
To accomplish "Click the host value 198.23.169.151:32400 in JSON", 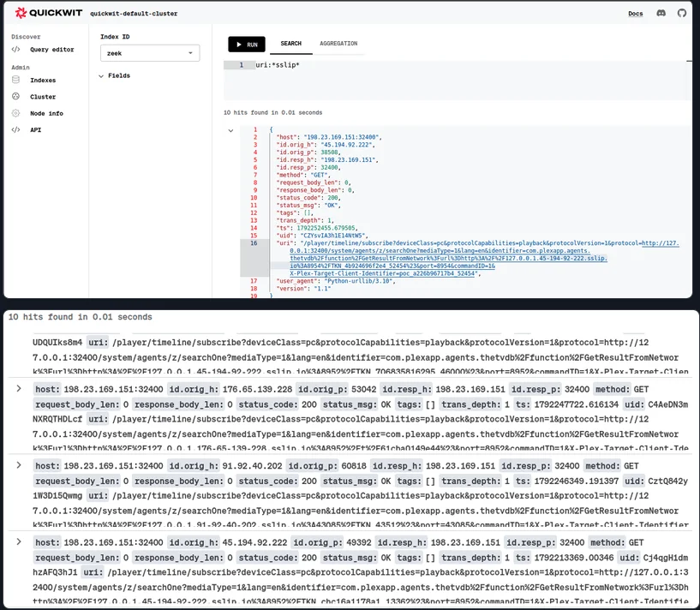I will [x=343, y=137].
